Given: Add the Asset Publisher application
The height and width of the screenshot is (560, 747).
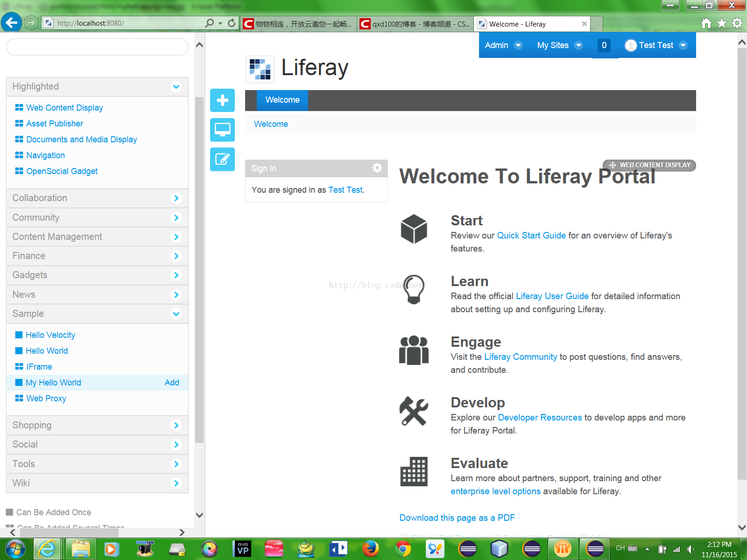Looking at the screenshot, I should pos(55,124).
